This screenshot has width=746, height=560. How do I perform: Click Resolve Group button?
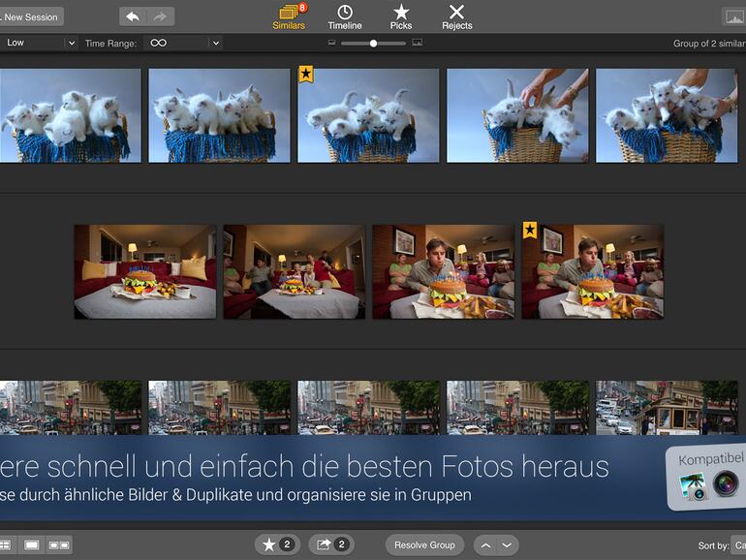click(424, 544)
